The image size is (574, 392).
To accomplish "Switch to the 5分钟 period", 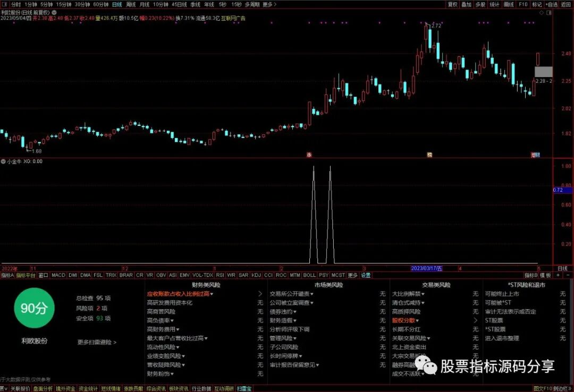I will pos(46,4).
